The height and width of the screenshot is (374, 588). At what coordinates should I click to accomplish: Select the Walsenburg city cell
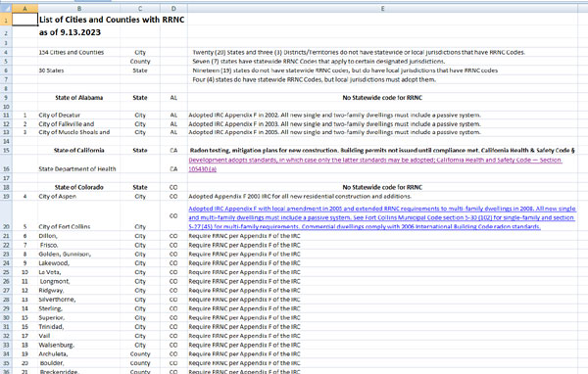(x=78, y=345)
